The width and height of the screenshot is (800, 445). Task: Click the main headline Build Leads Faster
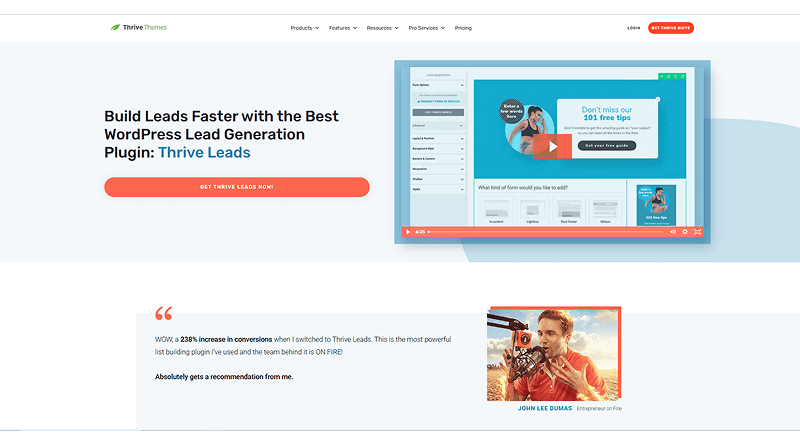pos(221,134)
